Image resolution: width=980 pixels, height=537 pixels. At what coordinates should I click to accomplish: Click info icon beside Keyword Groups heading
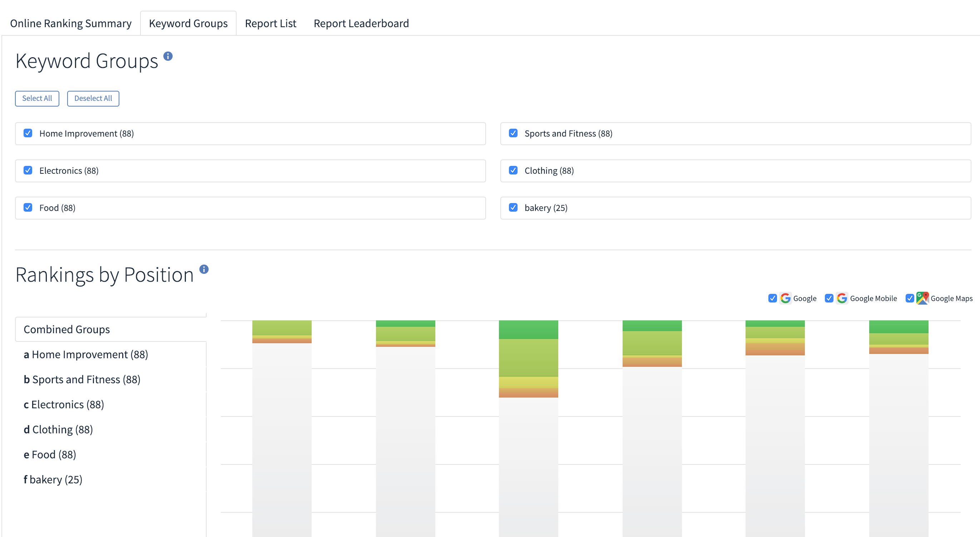[x=168, y=56]
